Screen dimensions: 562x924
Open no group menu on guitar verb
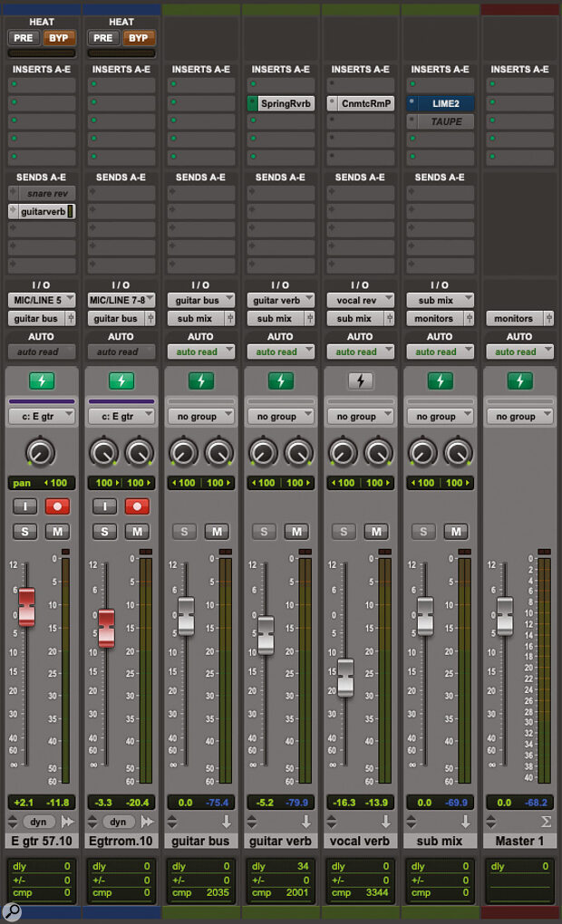pyautogui.click(x=281, y=416)
